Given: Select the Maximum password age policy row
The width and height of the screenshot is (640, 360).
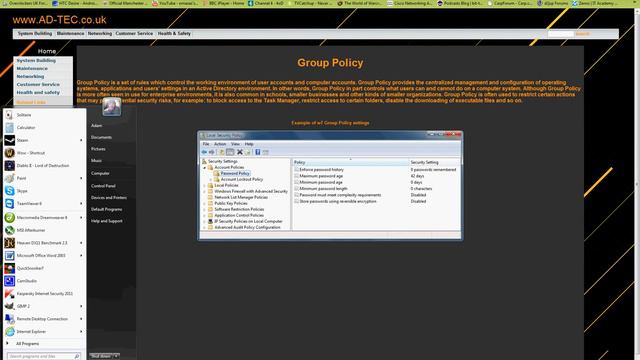Looking at the screenshot, I should [x=321, y=176].
